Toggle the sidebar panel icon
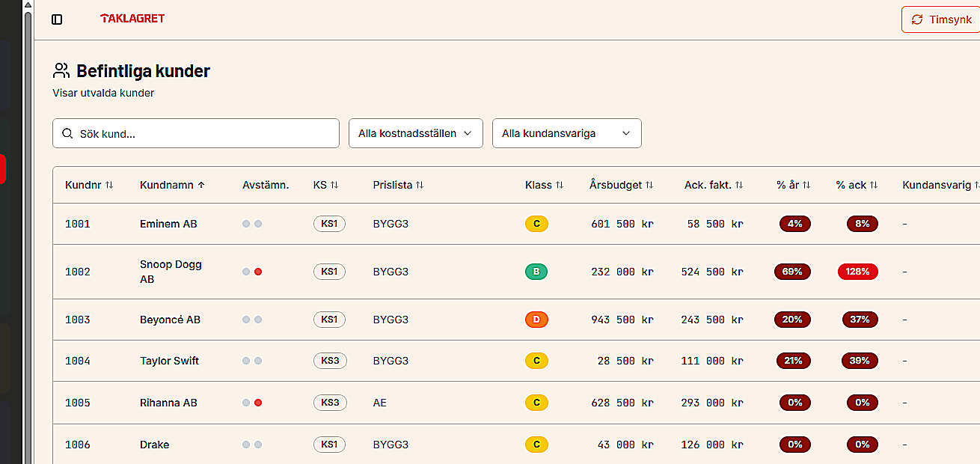 click(57, 19)
